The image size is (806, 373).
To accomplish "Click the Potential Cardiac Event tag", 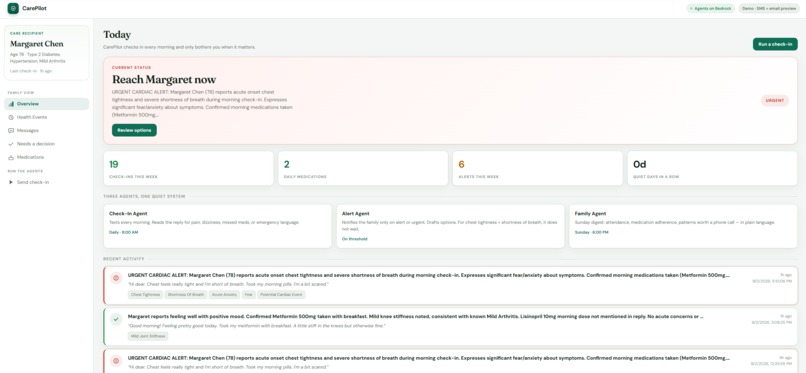I will pos(281,295).
